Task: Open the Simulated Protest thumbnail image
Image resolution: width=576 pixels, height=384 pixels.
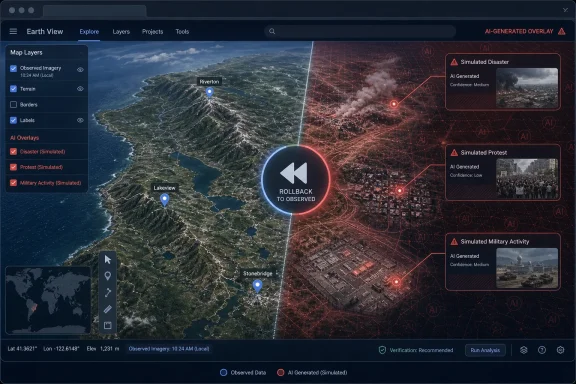Action: pos(527,179)
